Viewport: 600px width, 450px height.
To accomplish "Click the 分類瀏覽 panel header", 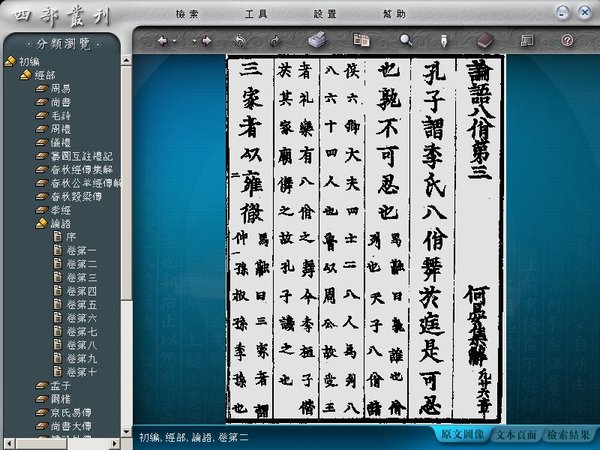I will 63,44.
